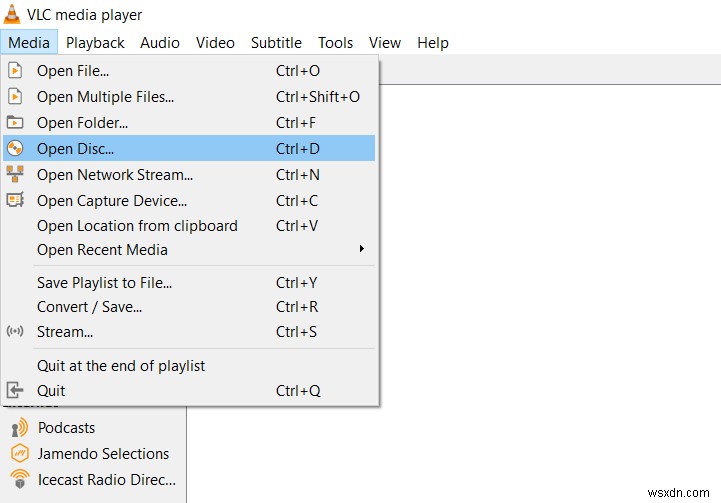
Task: Click the Open Disc icon
Action: 15,149
